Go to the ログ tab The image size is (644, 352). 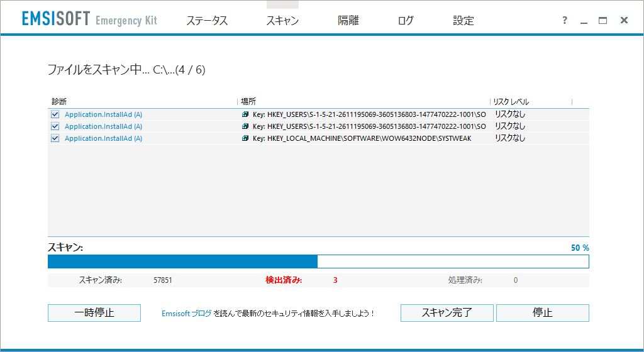coord(406,21)
